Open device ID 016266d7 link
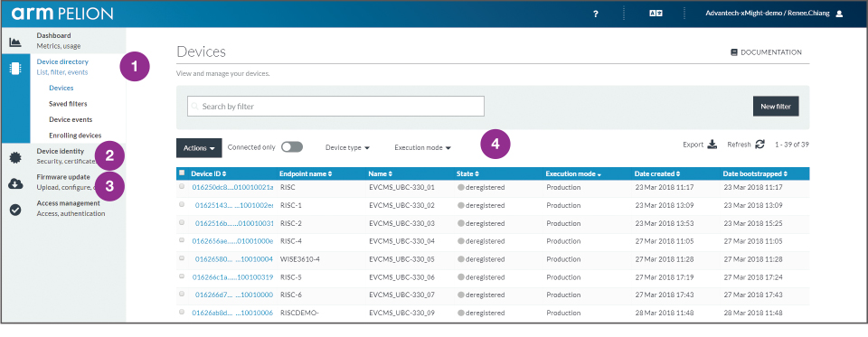The image size is (868, 337). (x=234, y=295)
